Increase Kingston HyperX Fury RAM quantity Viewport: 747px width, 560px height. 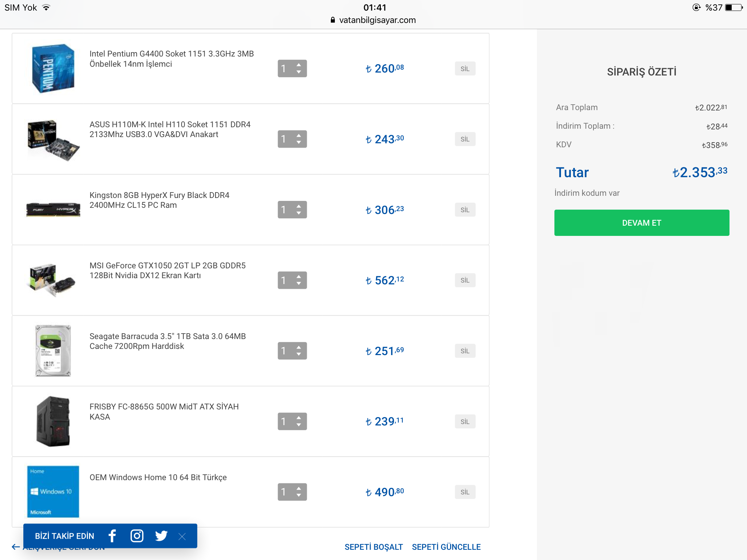(x=299, y=206)
